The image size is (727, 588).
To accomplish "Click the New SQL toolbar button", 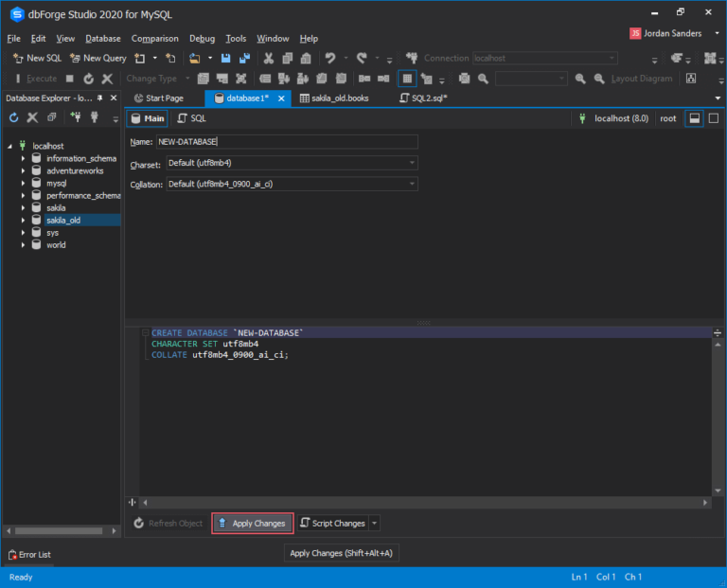I will 38,58.
